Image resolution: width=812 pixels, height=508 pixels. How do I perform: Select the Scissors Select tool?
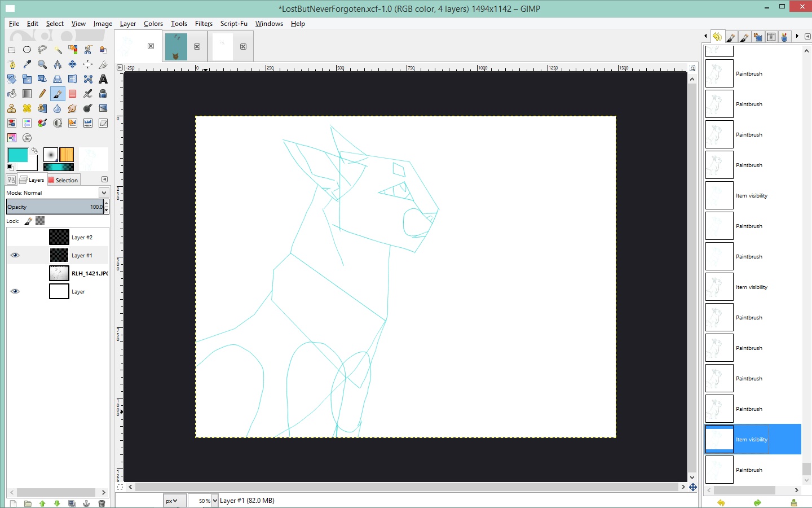point(88,50)
